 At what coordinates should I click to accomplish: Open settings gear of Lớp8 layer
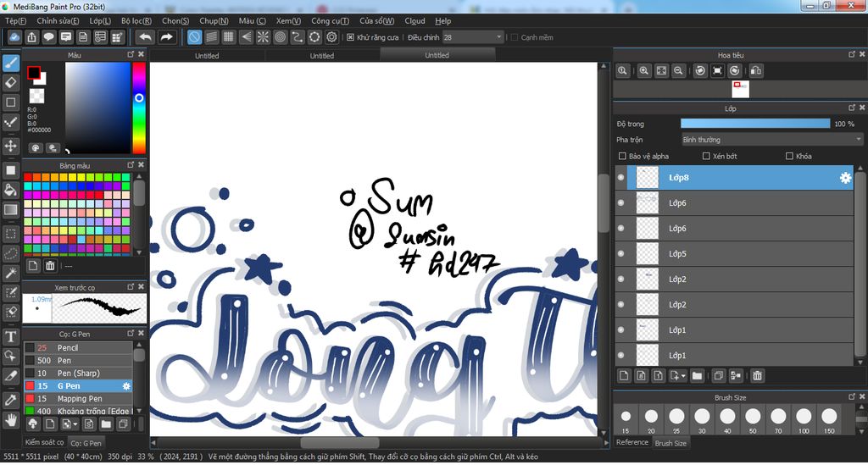coord(845,178)
